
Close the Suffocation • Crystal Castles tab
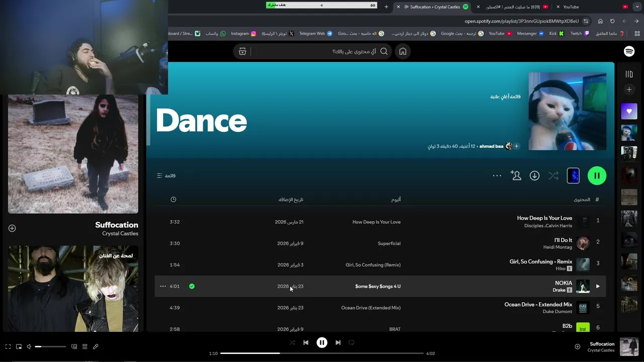pyautogui.click(x=398, y=7)
